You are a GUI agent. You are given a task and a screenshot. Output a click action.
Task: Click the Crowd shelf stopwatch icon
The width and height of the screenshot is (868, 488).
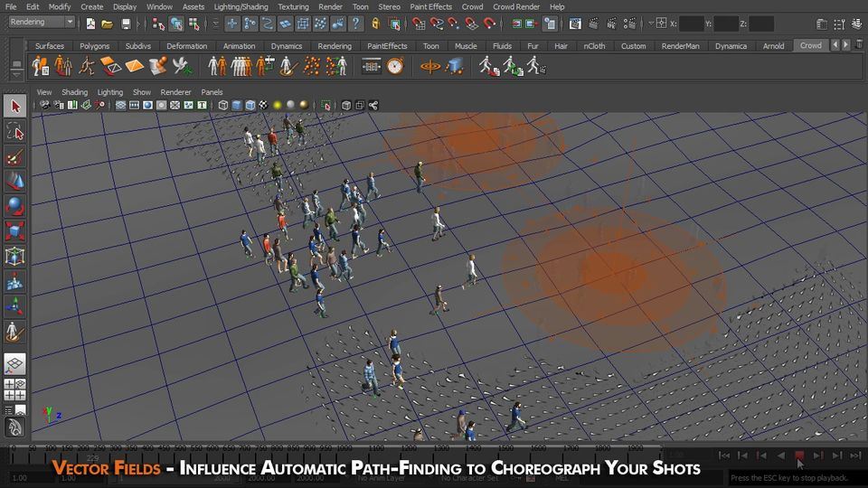click(x=395, y=66)
